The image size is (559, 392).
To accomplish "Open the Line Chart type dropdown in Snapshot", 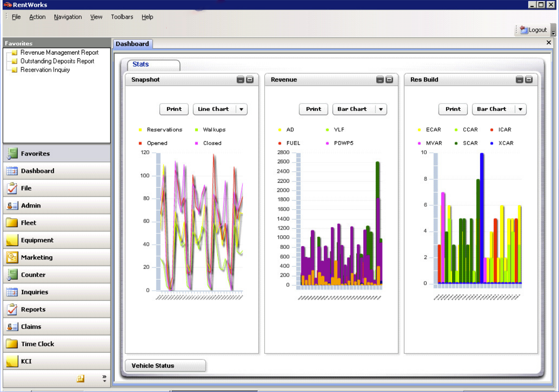I will [x=241, y=109].
